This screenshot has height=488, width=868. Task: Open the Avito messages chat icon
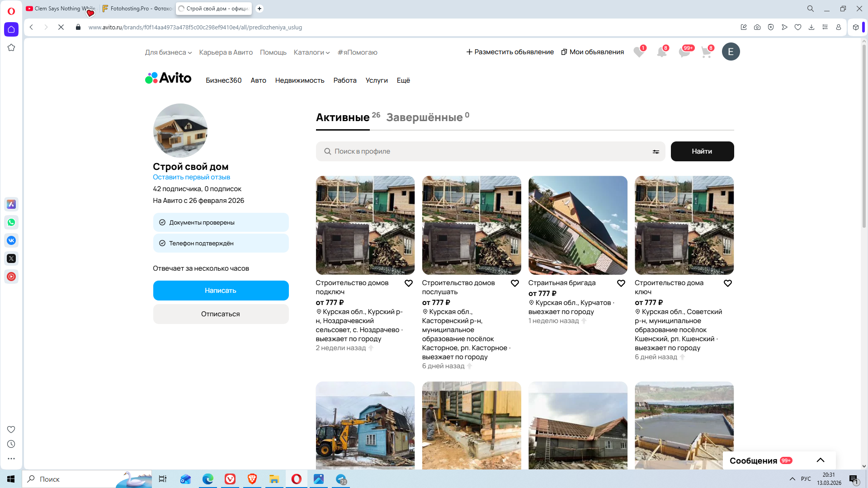click(684, 52)
